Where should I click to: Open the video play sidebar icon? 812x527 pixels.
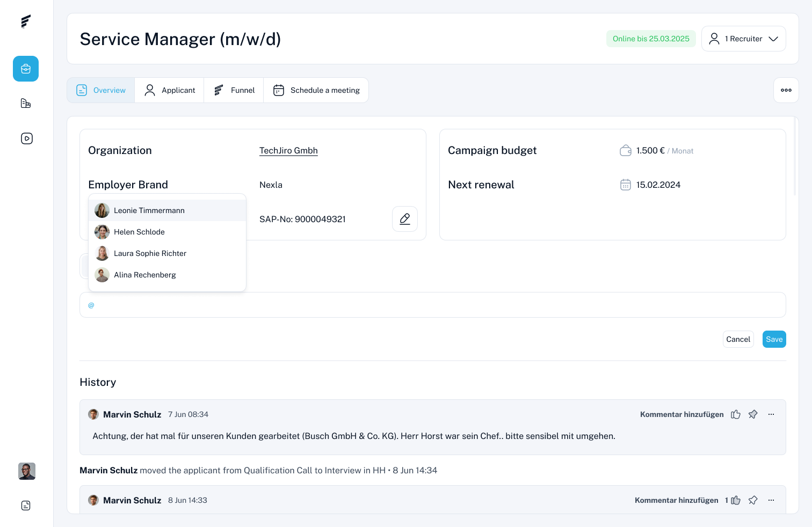click(26, 138)
